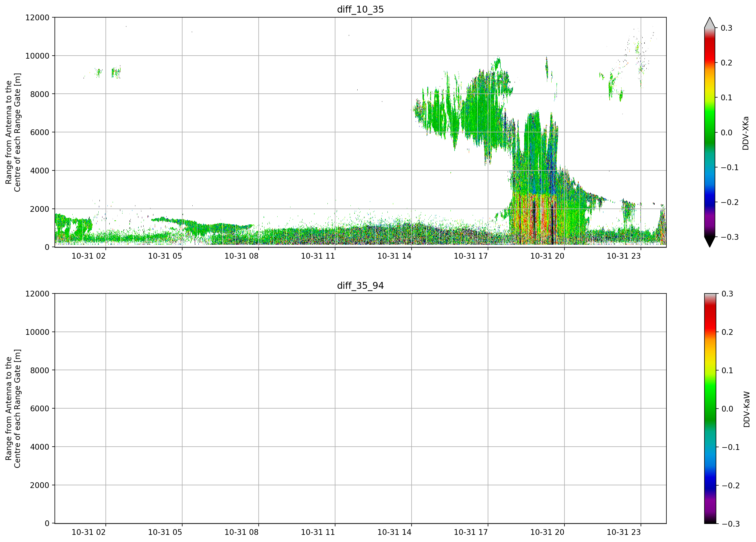Click the diff_10_35 plot title
Screen dimensions: 756x542
[x=360, y=9]
